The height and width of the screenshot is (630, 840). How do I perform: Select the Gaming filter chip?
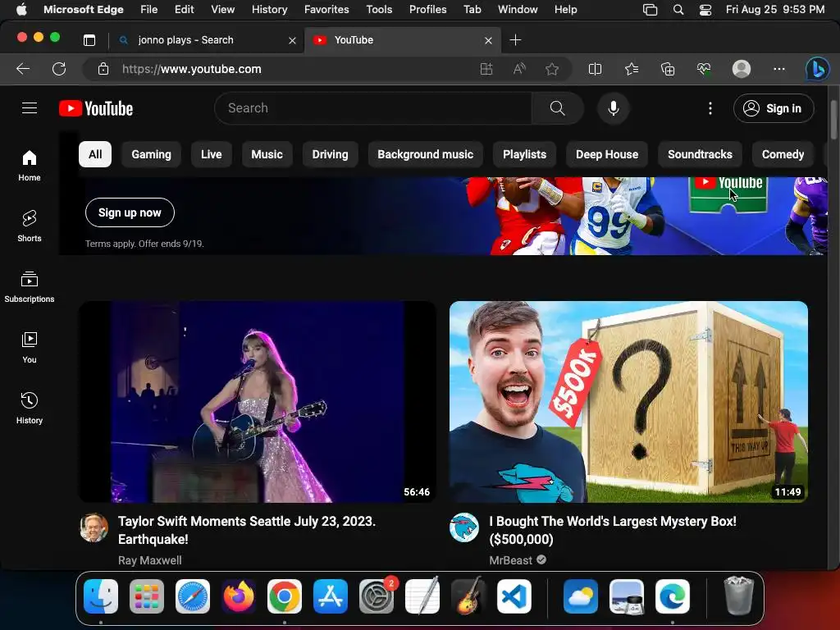click(x=152, y=154)
